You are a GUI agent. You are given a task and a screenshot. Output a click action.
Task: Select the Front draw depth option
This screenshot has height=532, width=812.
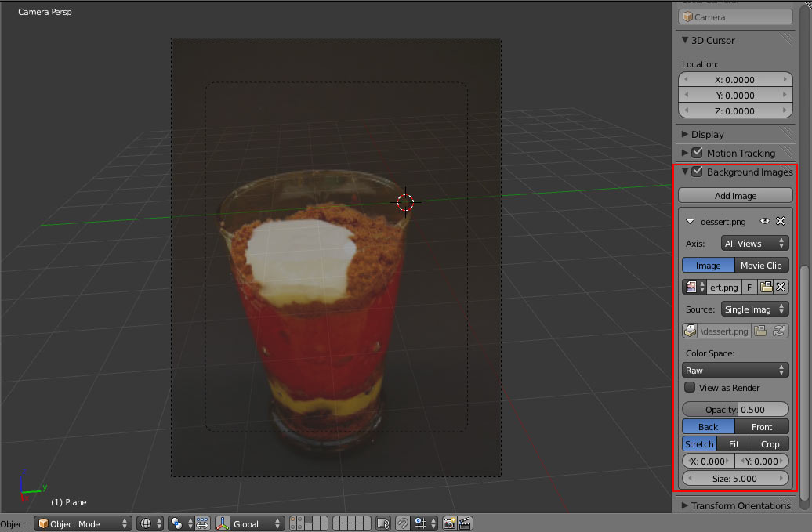click(761, 426)
